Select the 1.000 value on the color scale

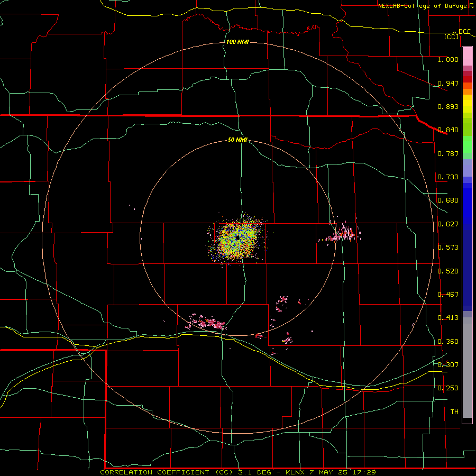448,59
